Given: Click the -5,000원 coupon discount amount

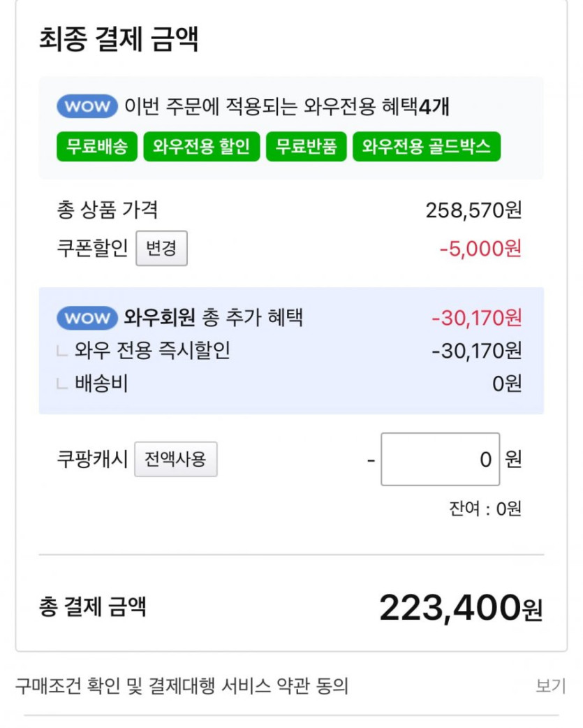Looking at the screenshot, I should 480,249.
